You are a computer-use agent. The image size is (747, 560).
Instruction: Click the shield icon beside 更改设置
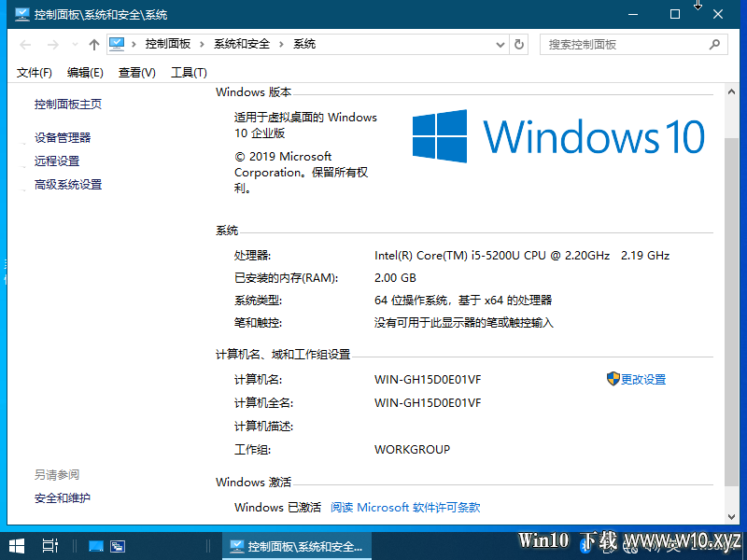pos(613,379)
